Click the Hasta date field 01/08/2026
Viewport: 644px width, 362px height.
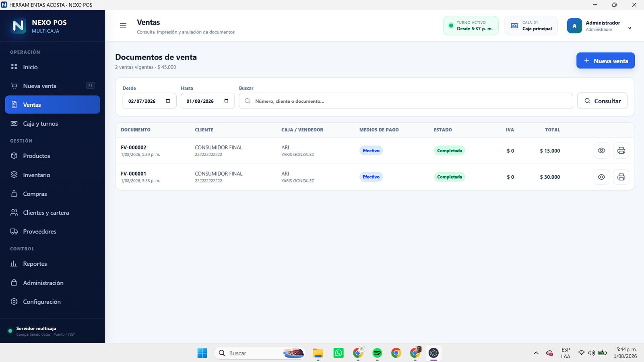tap(208, 101)
